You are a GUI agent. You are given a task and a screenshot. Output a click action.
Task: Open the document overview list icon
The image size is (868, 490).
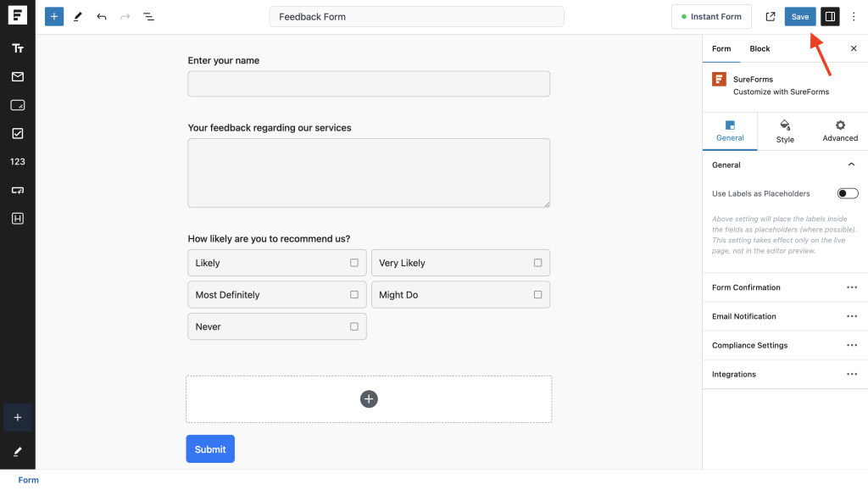(148, 16)
